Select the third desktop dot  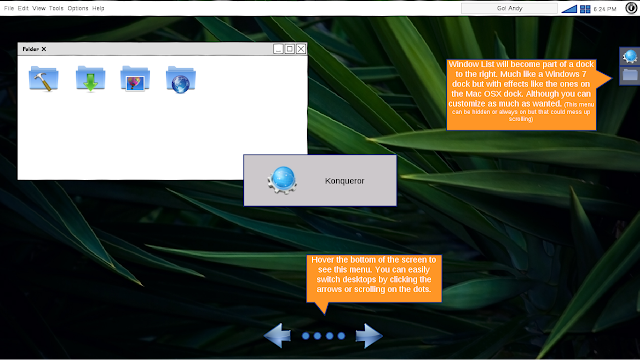pos(329,336)
